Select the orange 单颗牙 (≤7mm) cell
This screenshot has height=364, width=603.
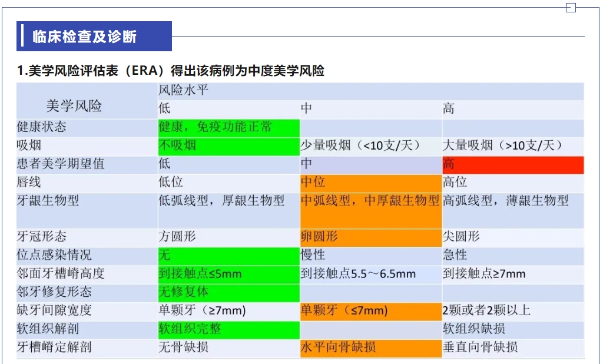(x=370, y=310)
